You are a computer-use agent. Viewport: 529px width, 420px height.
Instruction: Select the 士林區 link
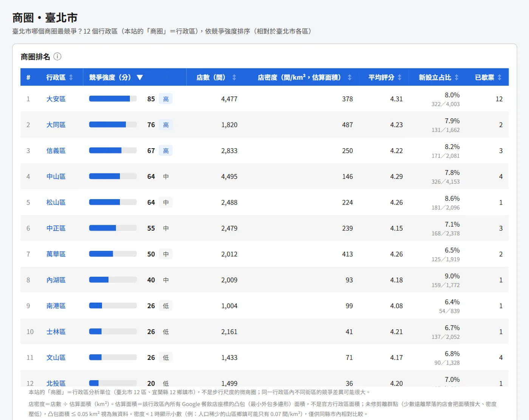56,332
